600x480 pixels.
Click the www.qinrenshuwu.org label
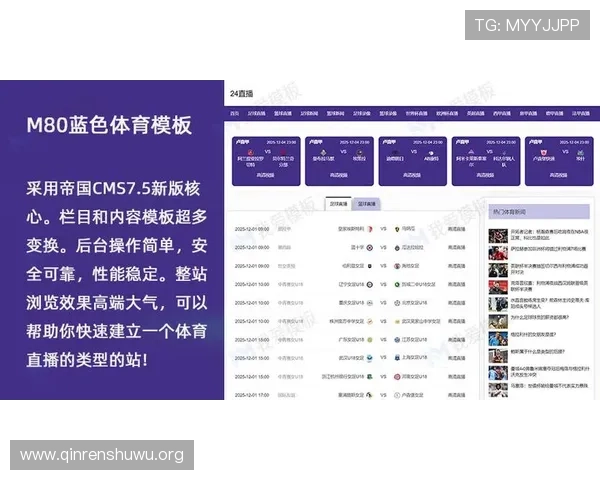[x=102, y=455]
